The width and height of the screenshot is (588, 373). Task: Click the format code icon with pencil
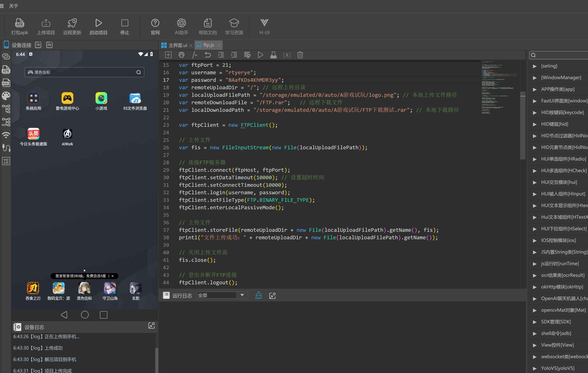247,55
